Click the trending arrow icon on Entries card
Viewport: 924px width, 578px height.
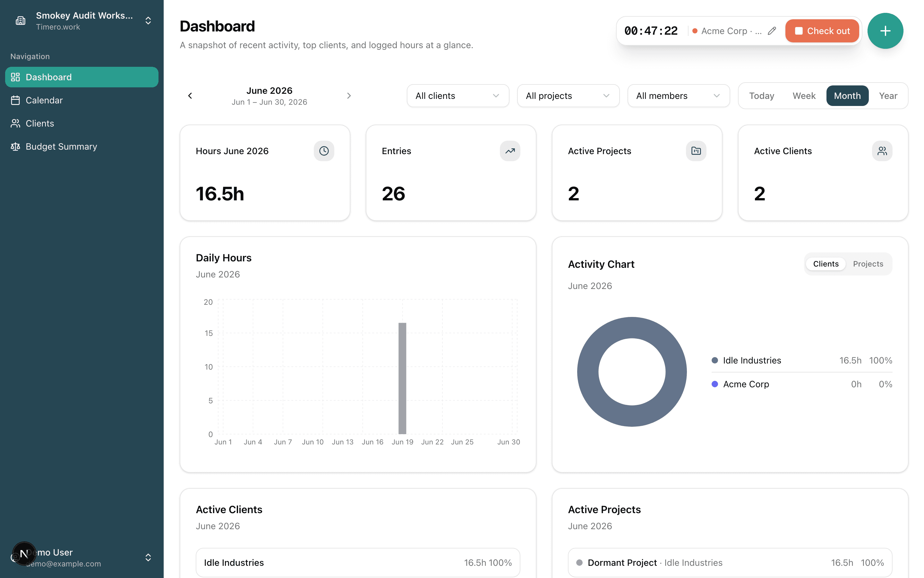[510, 151]
